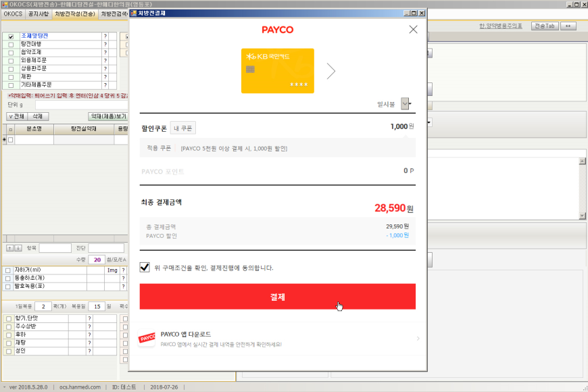Check the 제환 checkbox
The height and width of the screenshot is (392, 588).
click(x=11, y=77)
